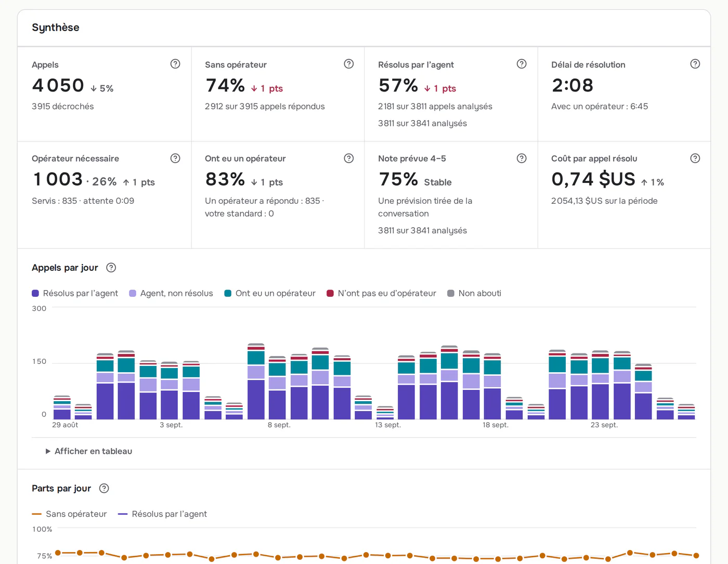Toggle the Non abouti legend swatch
This screenshot has height=564, width=728.
coord(451,293)
